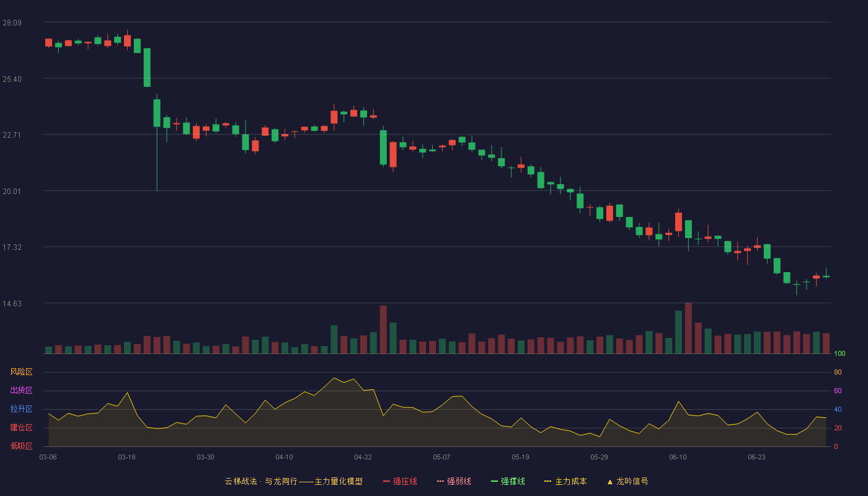This screenshot has width=868, height=496.
Task: Click the blue 40 indicator scale value
Action: coord(838,409)
